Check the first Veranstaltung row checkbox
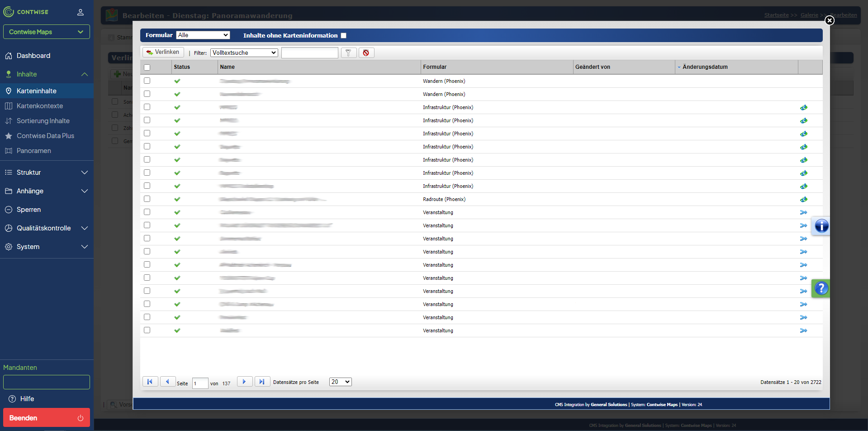Image resolution: width=868 pixels, height=431 pixels. [x=147, y=212]
